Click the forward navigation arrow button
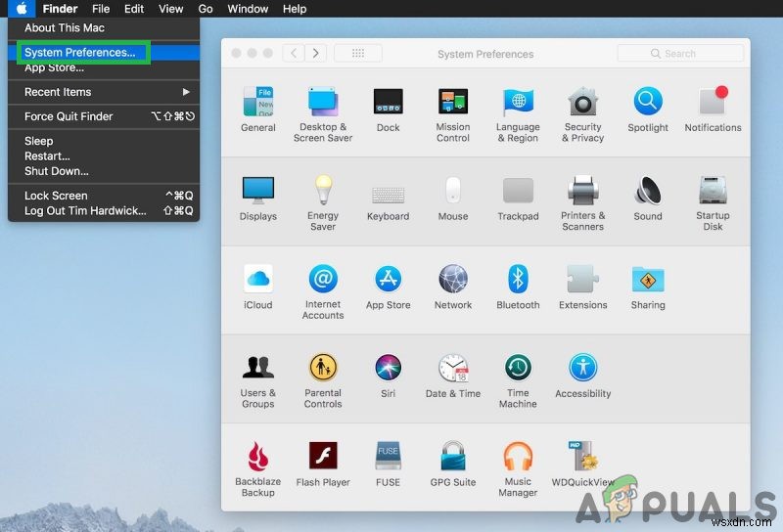The image size is (783, 532). tap(316, 54)
